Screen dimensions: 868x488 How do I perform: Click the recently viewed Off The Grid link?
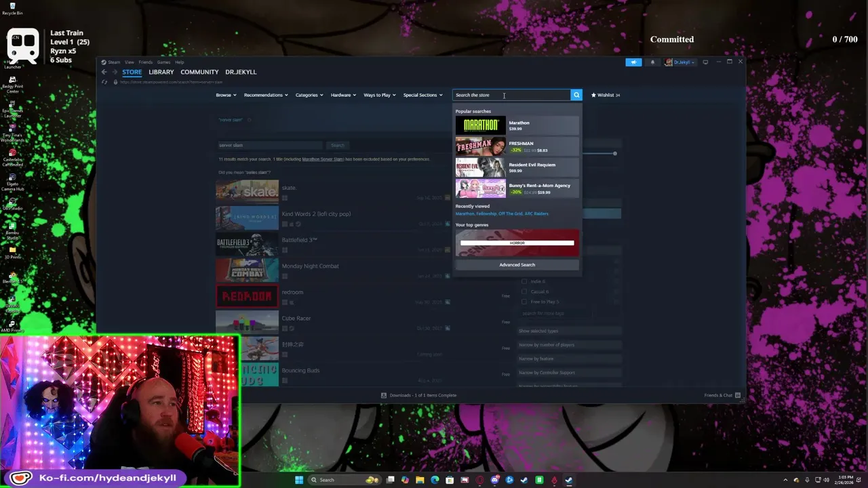510,213
